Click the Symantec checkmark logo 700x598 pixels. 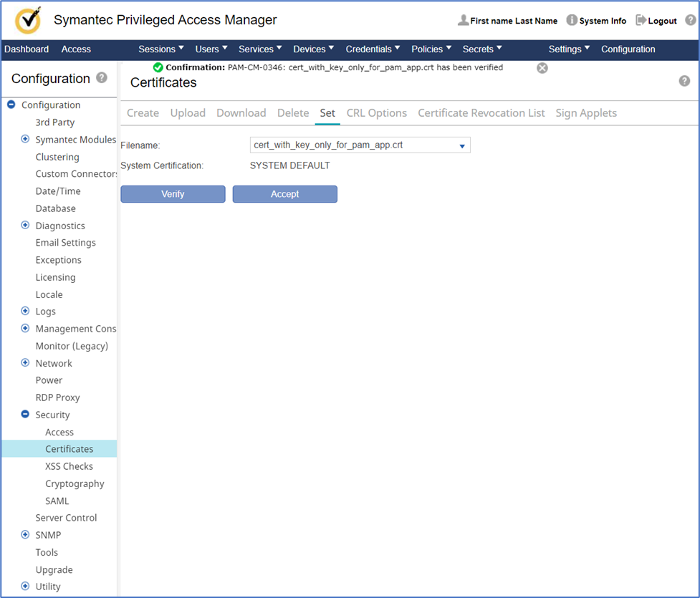(28, 21)
